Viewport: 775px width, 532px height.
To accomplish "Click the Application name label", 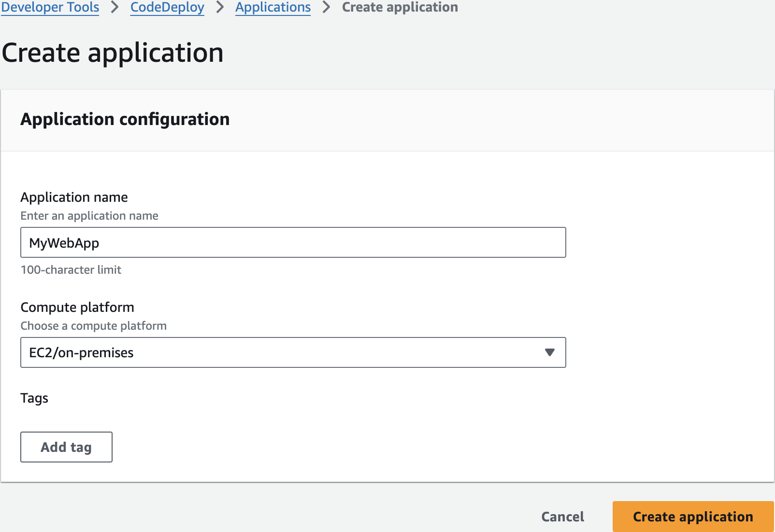I will pos(74,197).
